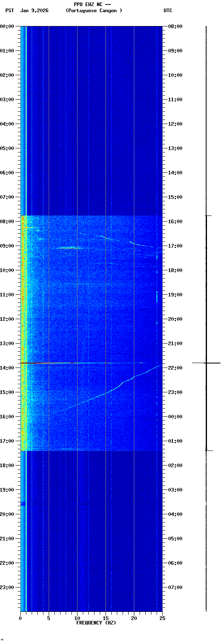
Task: Click the UTC '16:00' time label
Action: [x=175, y=222]
